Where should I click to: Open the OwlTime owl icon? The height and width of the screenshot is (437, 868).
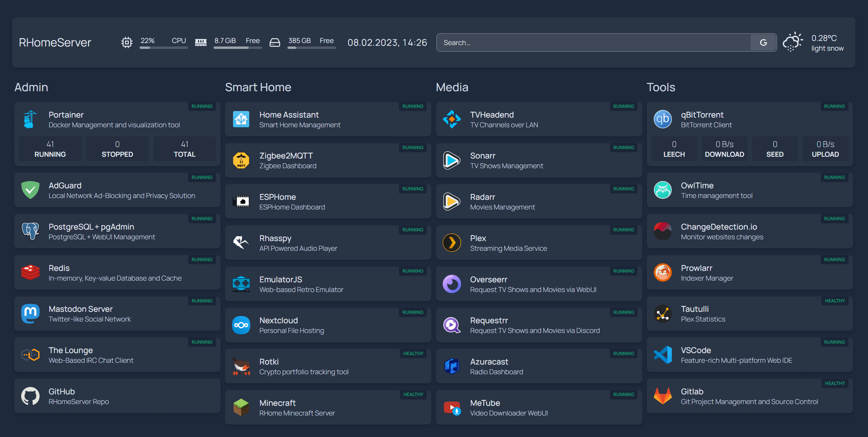pos(662,190)
